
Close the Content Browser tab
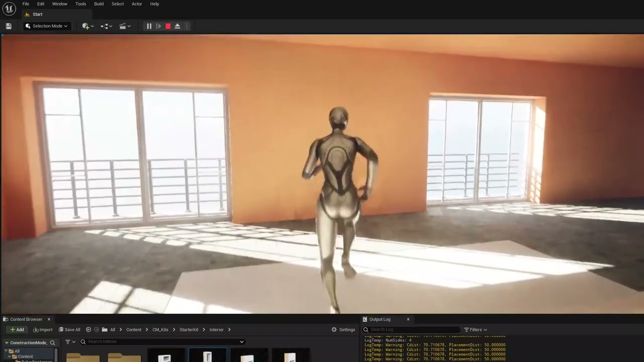tap(49, 319)
